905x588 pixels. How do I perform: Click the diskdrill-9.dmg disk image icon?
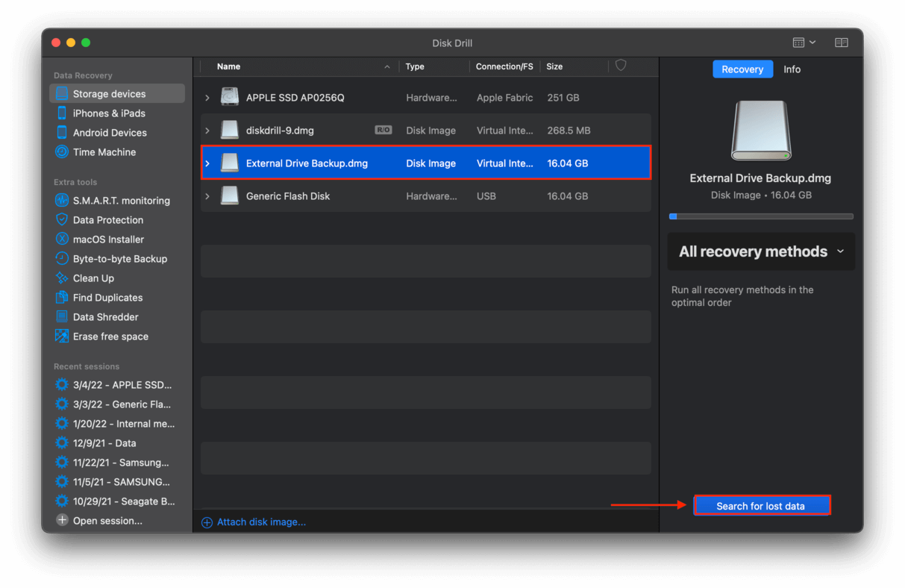pos(230,131)
